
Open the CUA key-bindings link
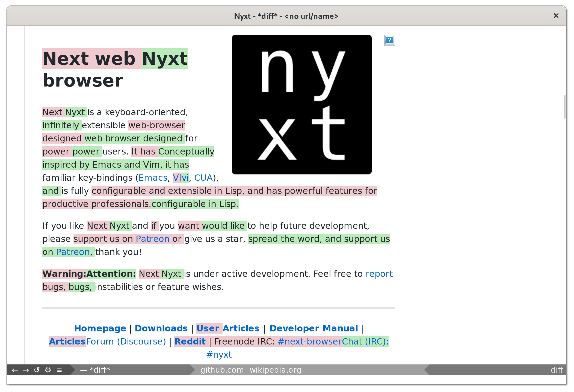click(203, 178)
